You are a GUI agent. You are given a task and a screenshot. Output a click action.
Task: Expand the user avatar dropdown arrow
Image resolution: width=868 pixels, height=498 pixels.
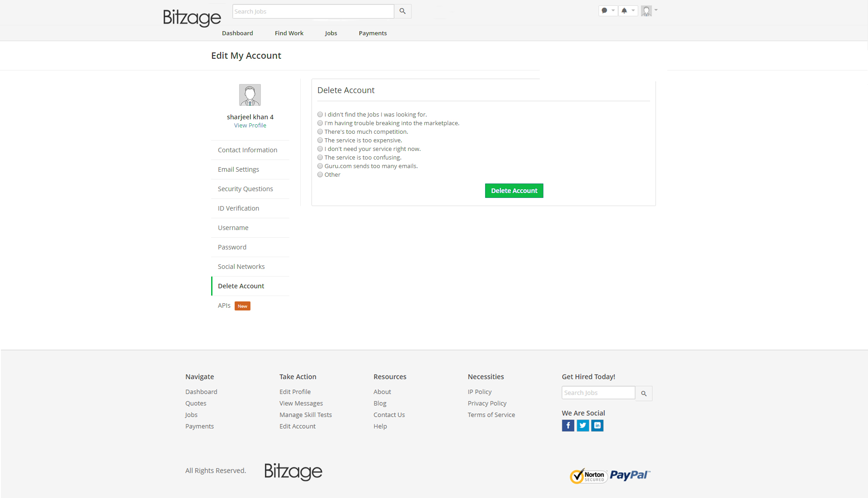(x=656, y=10)
